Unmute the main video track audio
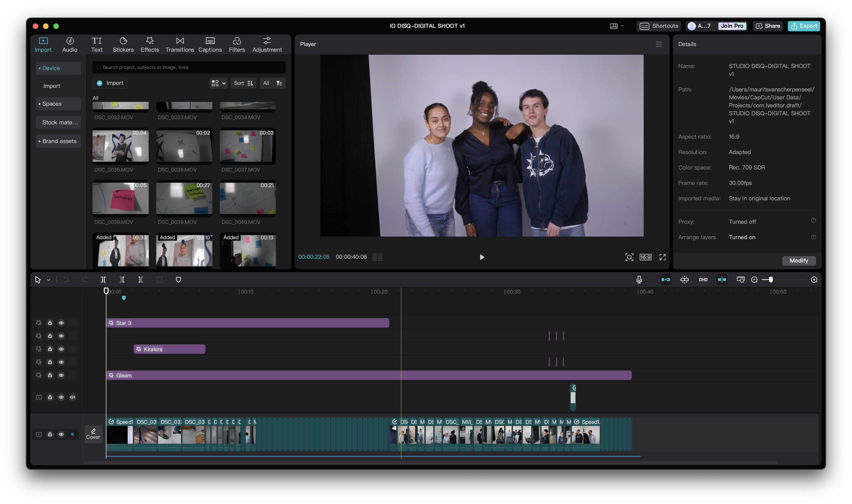The height and width of the screenshot is (504, 852). (x=72, y=434)
